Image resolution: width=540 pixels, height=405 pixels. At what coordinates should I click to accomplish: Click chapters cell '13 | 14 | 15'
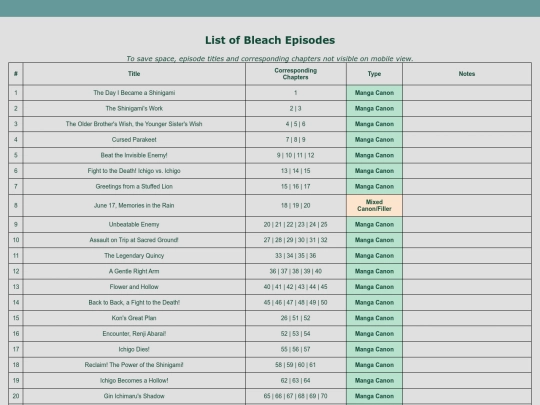click(x=295, y=171)
